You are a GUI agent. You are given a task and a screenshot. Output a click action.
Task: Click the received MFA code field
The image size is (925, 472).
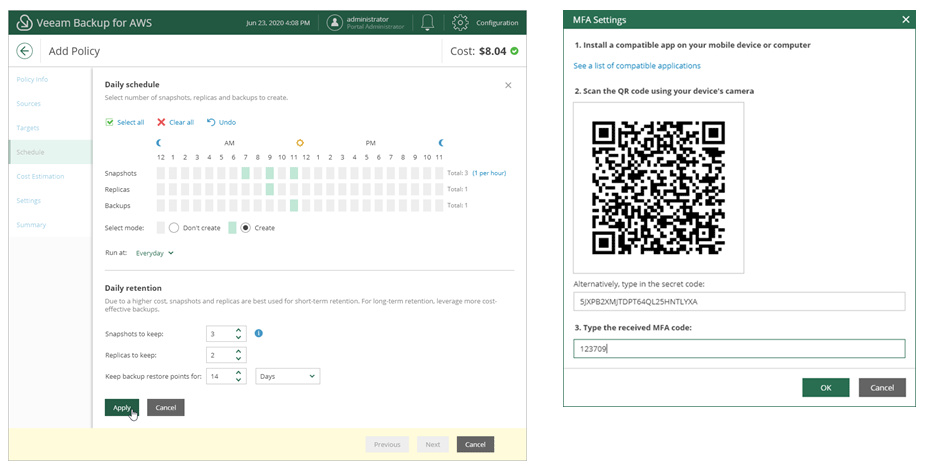point(739,348)
